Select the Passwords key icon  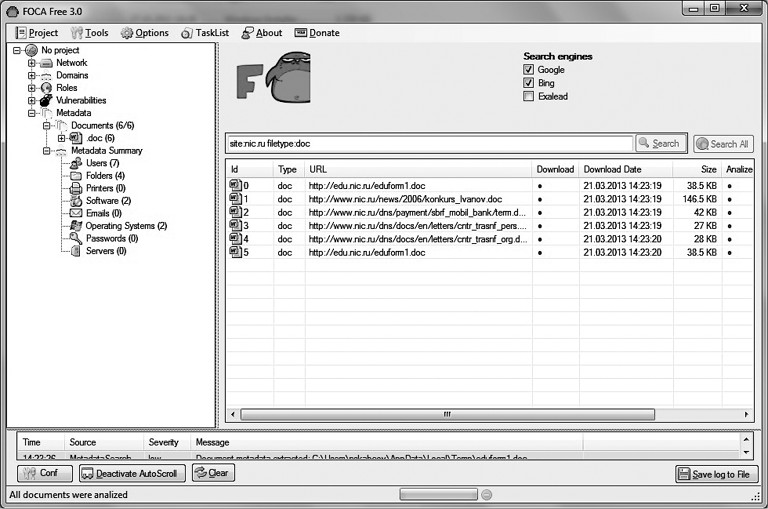tap(77, 238)
